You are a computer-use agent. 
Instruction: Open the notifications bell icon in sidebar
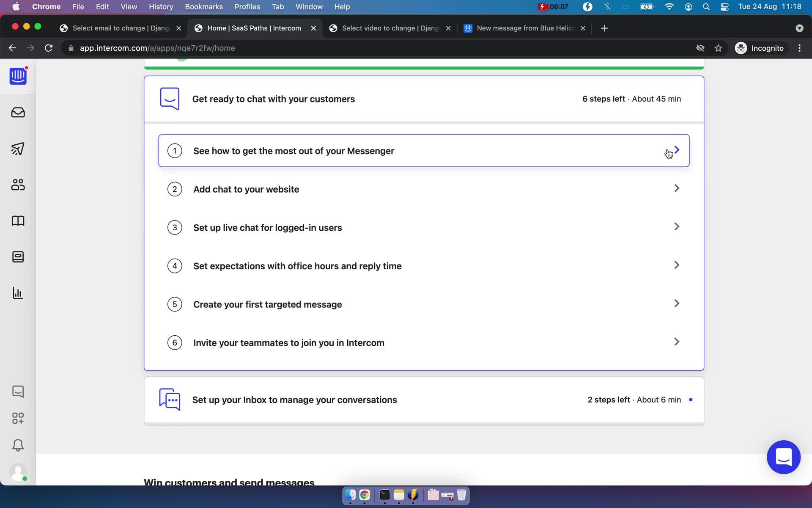pyautogui.click(x=17, y=445)
